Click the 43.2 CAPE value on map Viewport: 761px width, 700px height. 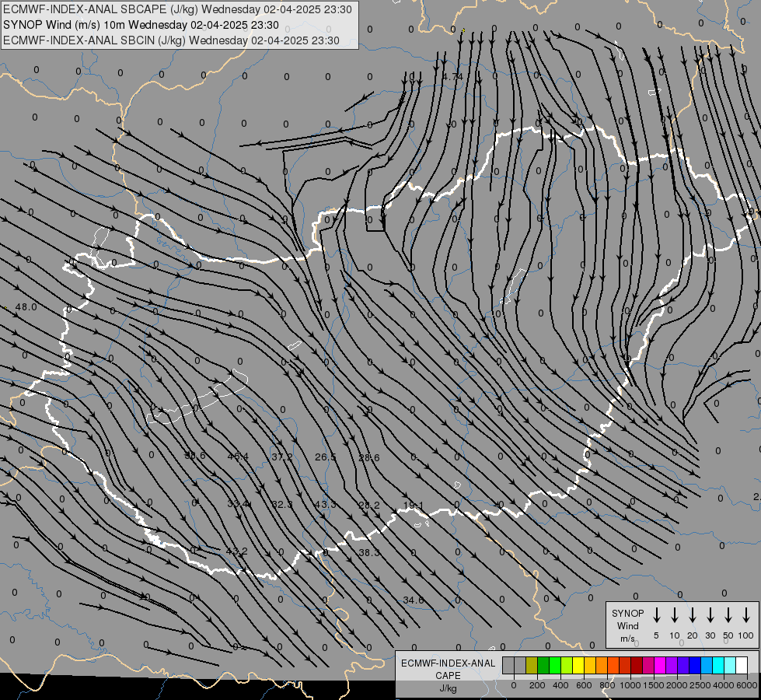(237, 551)
